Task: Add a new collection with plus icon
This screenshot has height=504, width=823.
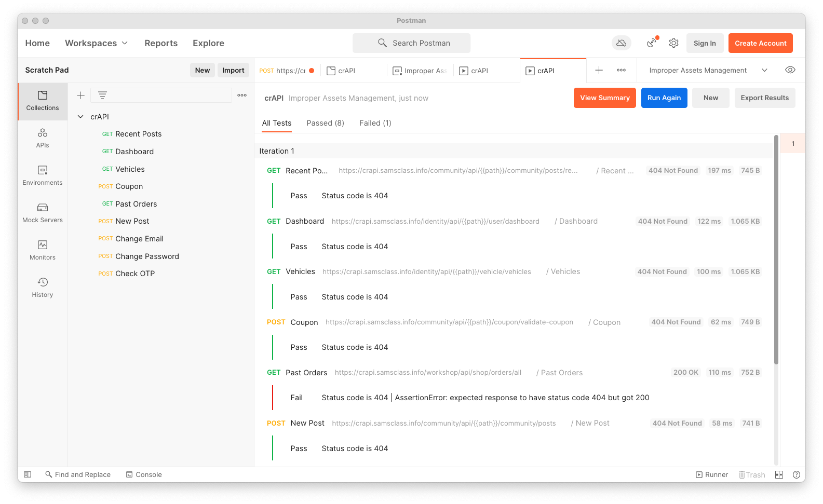Action: (81, 96)
